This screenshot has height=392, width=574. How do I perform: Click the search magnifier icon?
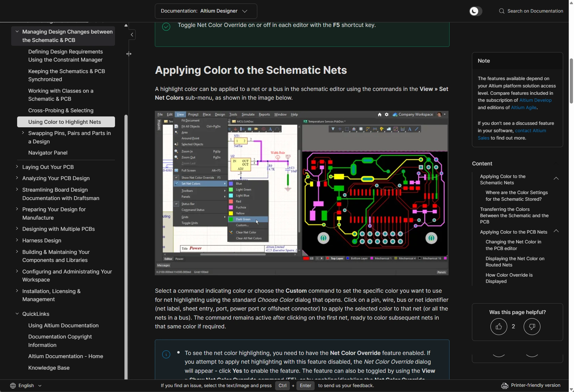point(502,11)
